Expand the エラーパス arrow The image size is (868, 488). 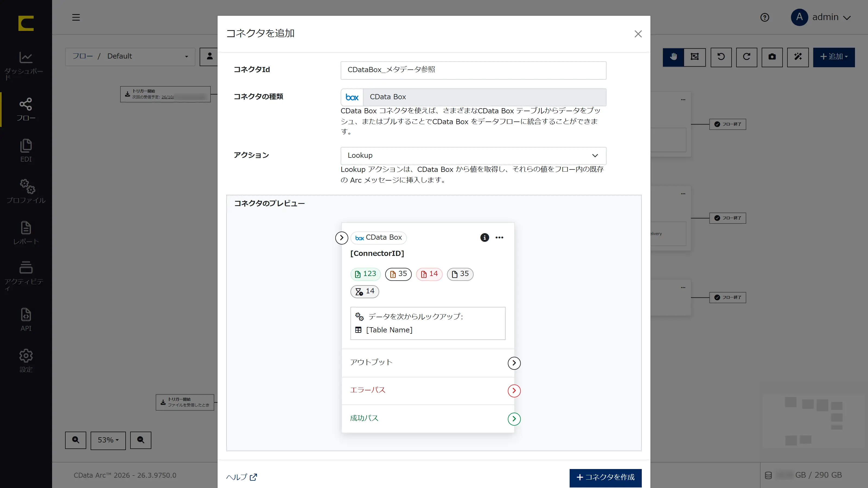click(514, 391)
